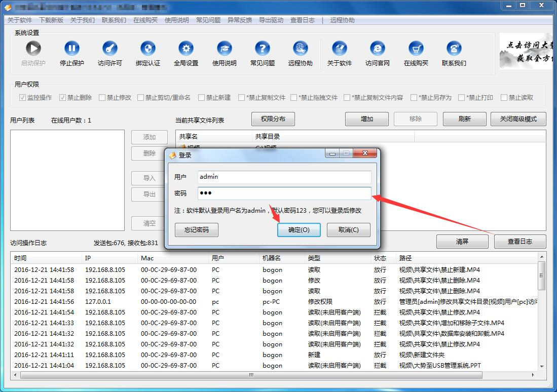
Task: Open the 查看日志 menu item
Action: click(x=303, y=20)
